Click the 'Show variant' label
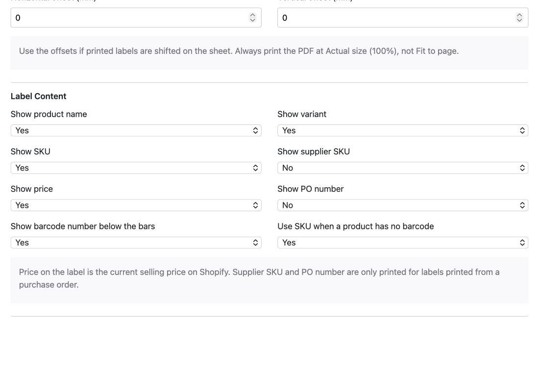The width and height of the screenshot is (539, 392). tap(302, 114)
